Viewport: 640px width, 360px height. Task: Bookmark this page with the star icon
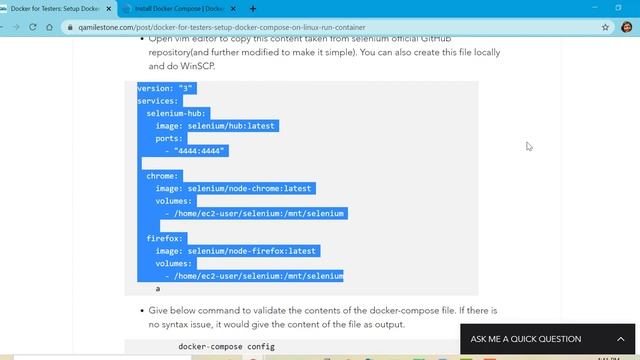point(605,27)
